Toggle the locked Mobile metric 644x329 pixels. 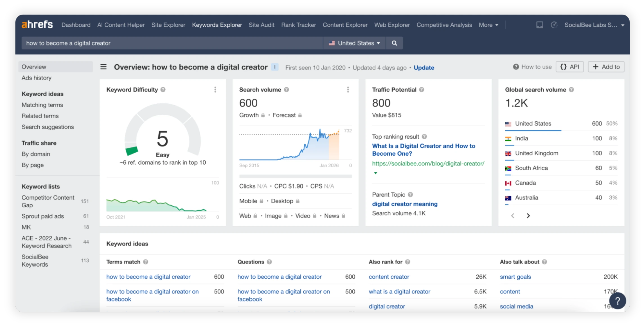pyautogui.click(x=261, y=201)
